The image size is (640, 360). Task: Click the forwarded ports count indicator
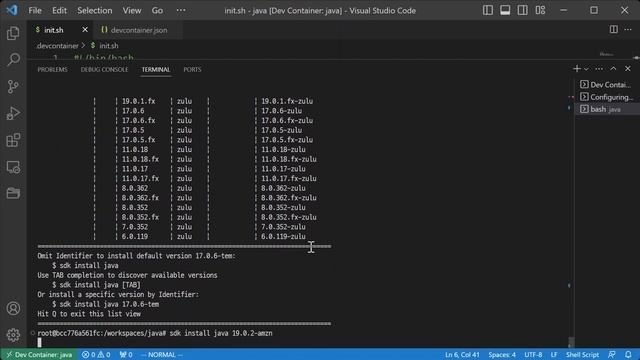tap(126, 354)
